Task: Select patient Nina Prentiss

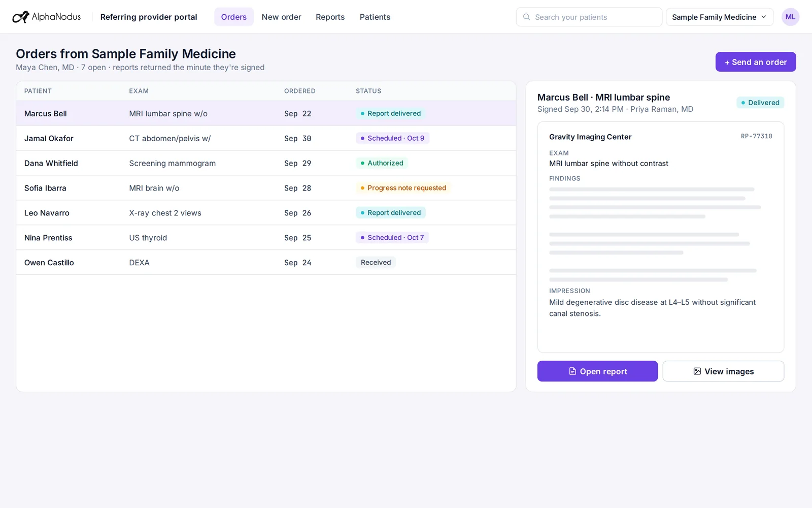Action: [x=48, y=238]
